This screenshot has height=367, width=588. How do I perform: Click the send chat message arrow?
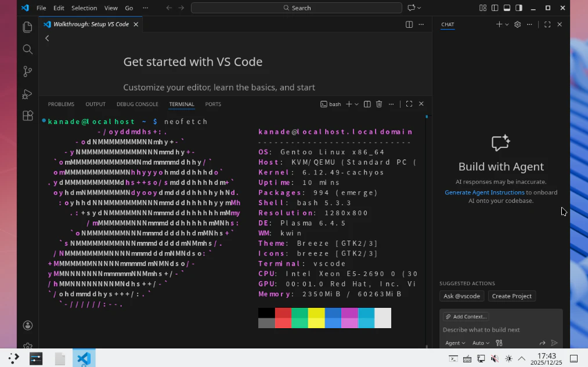(x=554, y=343)
